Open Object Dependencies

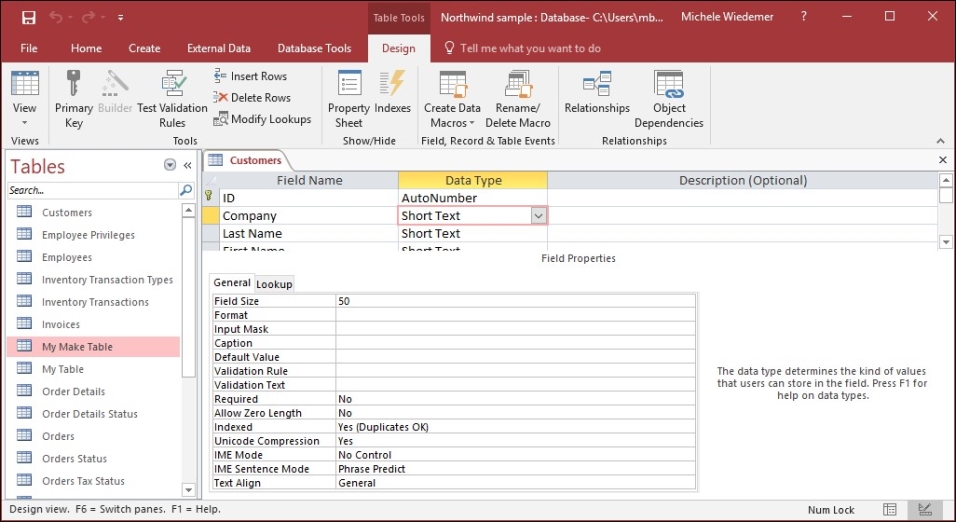point(669,100)
